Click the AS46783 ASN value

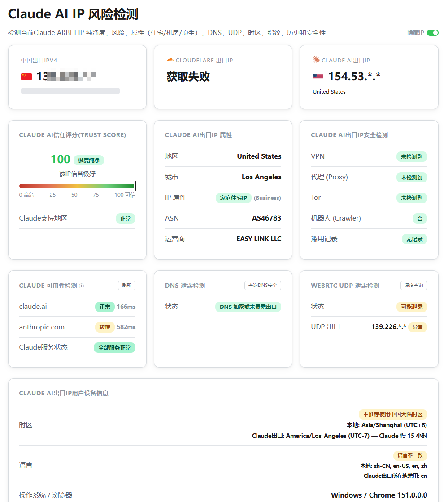(x=266, y=218)
